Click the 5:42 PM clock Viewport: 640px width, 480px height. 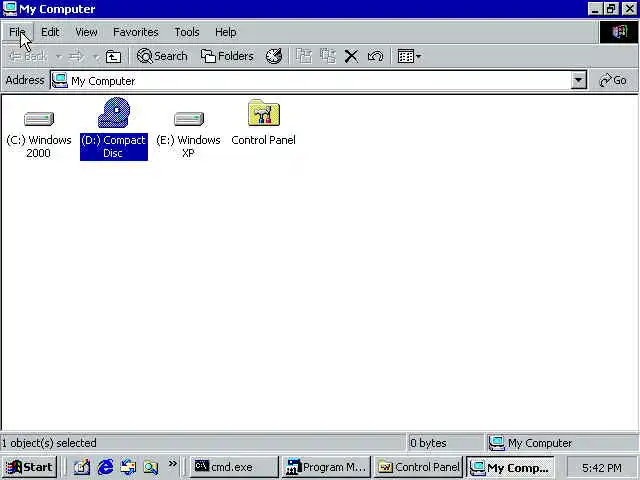click(x=602, y=467)
